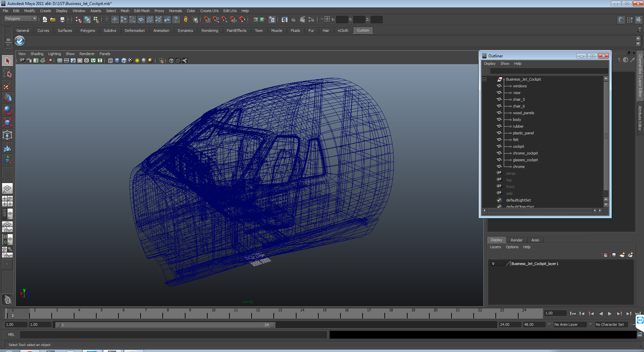Viewport: 644px width, 352px height.
Task: Select chair_5 in the Outliner
Action: [519, 99]
